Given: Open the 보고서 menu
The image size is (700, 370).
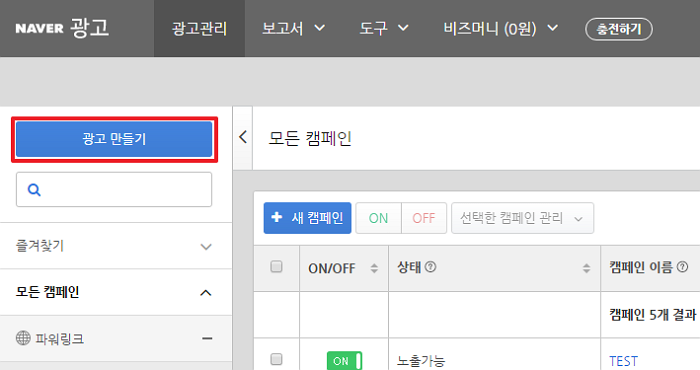Looking at the screenshot, I should point(293,29).
